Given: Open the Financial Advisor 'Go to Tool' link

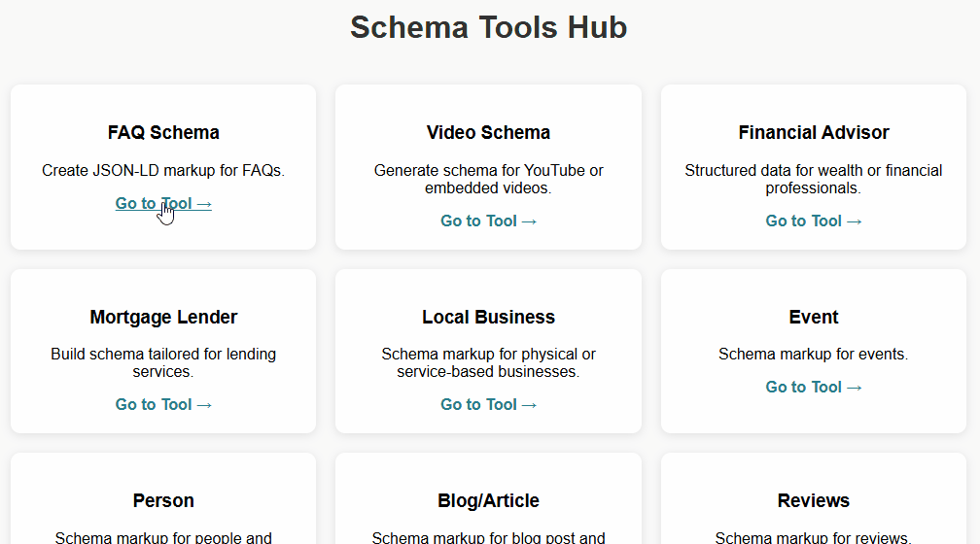Looking at the screenshot, I should tap(813, 221).
